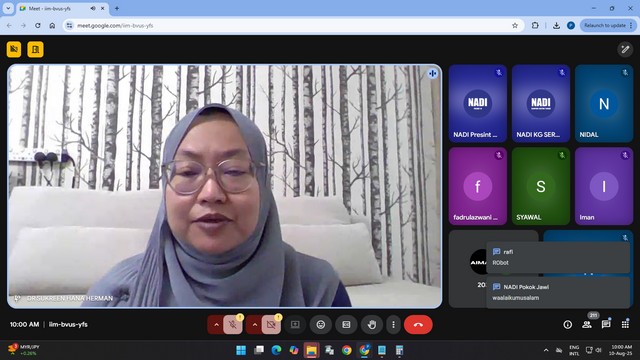The height and width of the screenshot is (360, 640).
Task: Open meeting details info icon
Action: pyautogui.click(x=567, y=324)
